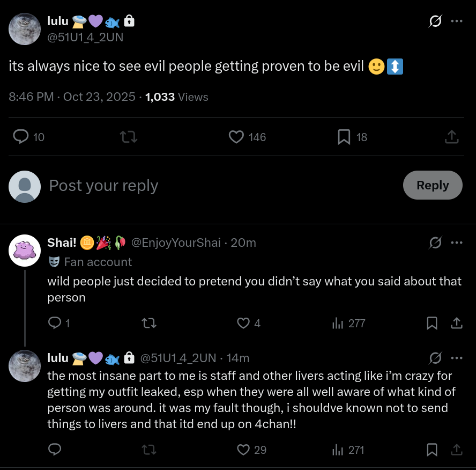This screenshot has height=470, width=476.
Task: Like Shai's reply with 4 likes
Action: pyautogui.click(x=243, y=323)
